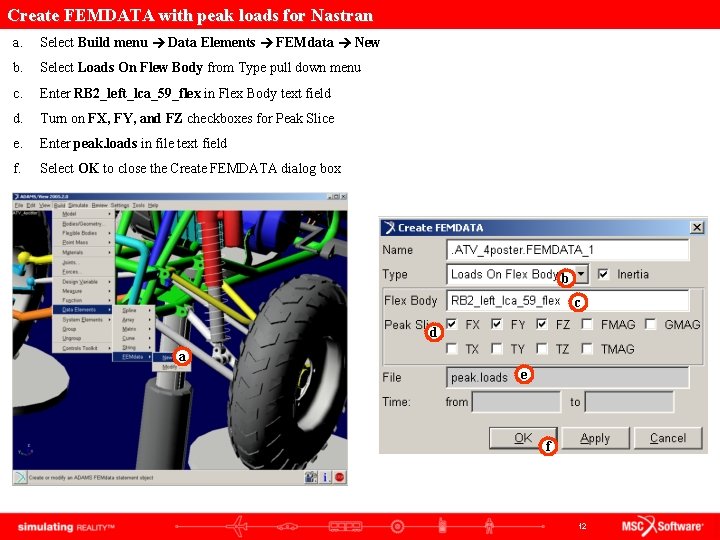Select Spline in Data Elements submenu

click(133, 310)
